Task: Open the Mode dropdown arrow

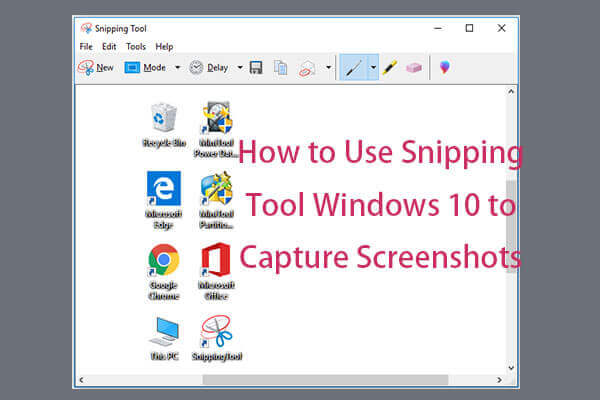Action: [x=178, y=68]
